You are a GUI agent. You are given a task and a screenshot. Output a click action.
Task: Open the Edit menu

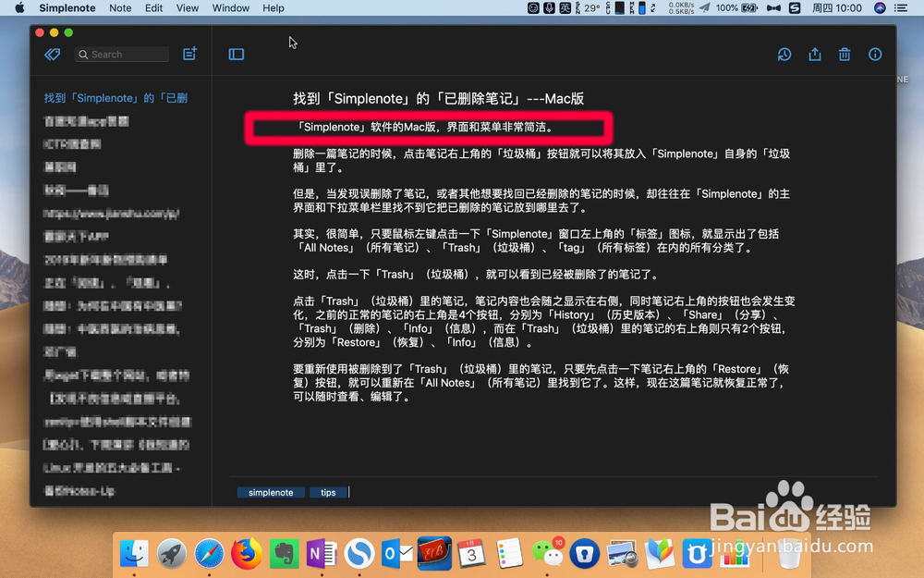tap(153, 7)
